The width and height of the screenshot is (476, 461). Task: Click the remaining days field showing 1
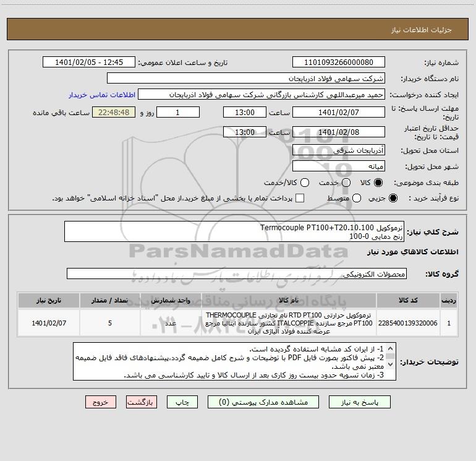pyautogui.click(x=178, y=112)
